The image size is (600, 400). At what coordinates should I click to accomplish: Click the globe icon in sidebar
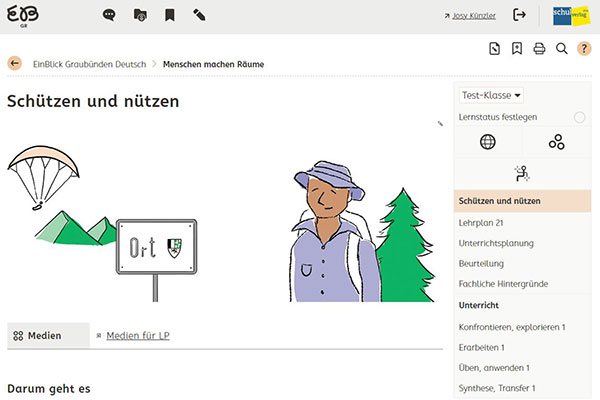[x=487, y=142]
